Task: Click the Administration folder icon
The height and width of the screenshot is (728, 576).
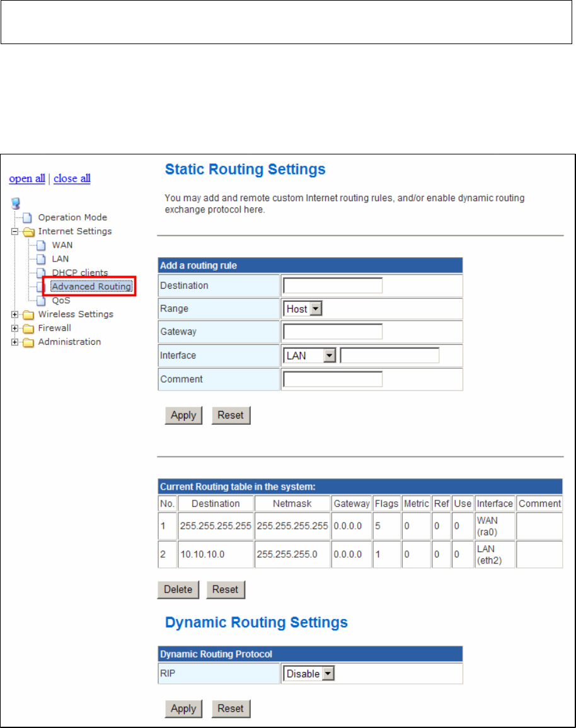Action: [x=29, y=343]
